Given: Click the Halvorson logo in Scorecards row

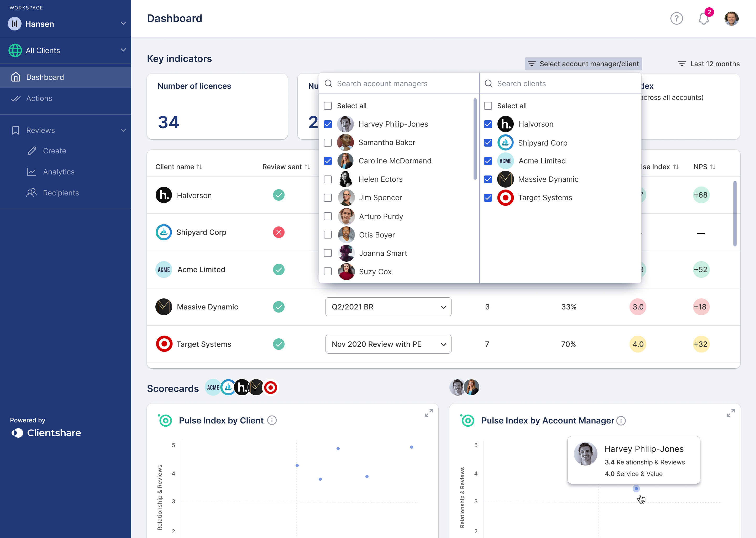Looking at the screenshot, I should coord(242,387).
